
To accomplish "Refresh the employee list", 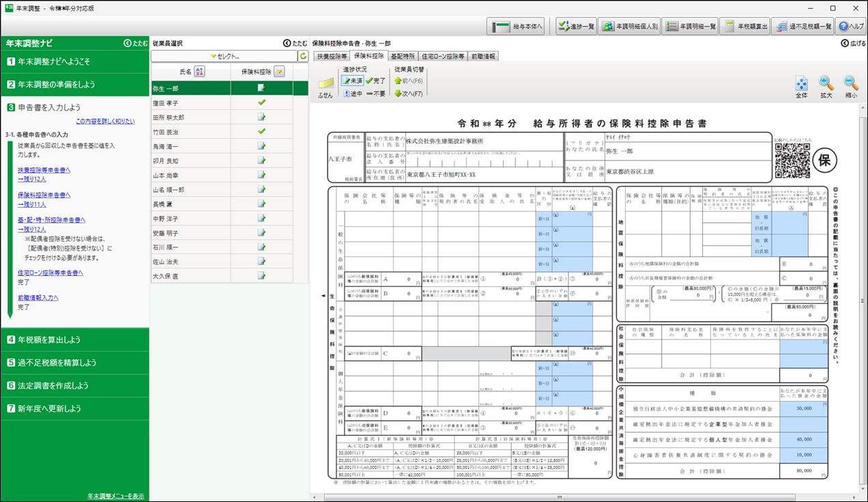I will (303, 56).
